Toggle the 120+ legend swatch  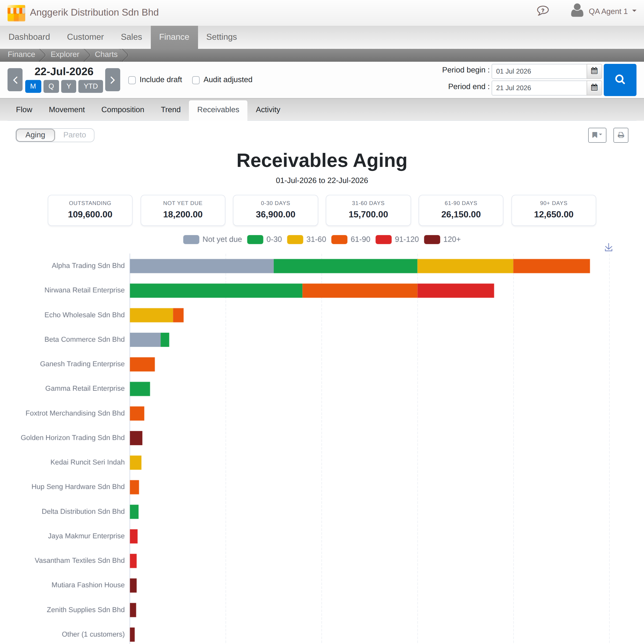[432, 240]
